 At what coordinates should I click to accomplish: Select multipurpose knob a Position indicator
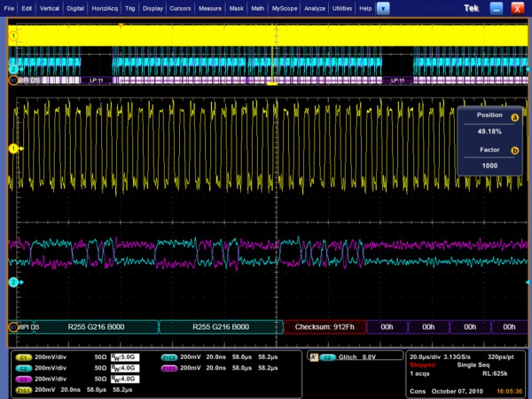(514, 118)
